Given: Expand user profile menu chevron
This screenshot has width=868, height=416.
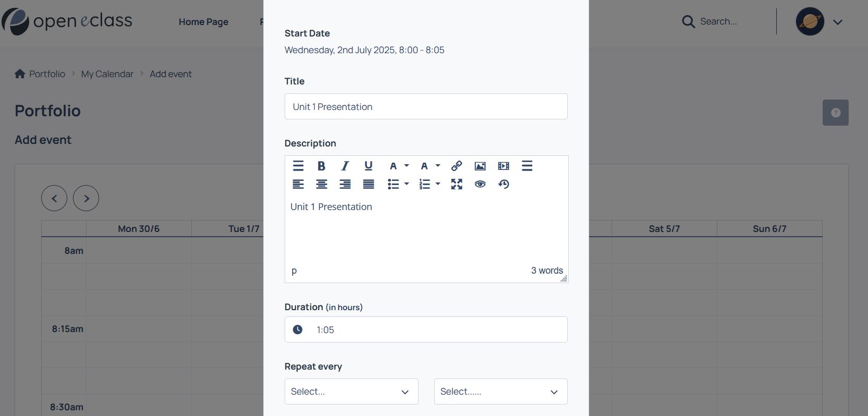Looking at the screenshot, I should pos(838,22).
